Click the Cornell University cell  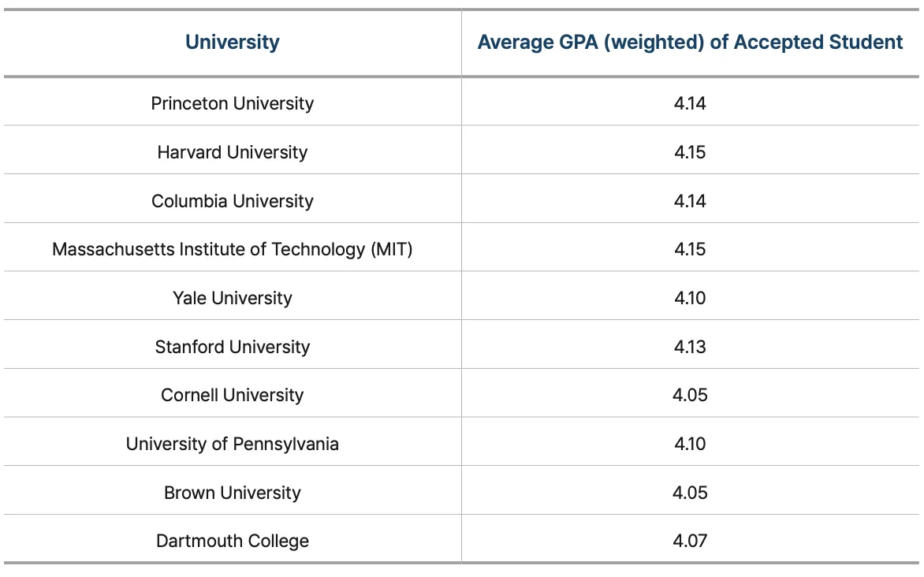[x=233, y=395]
